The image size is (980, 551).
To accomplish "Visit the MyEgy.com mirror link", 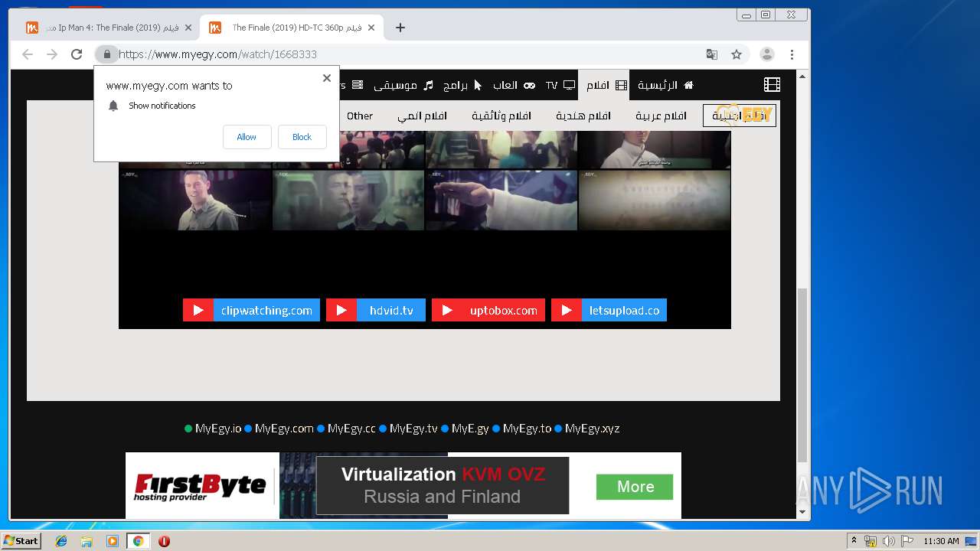I will coord(284,429).
